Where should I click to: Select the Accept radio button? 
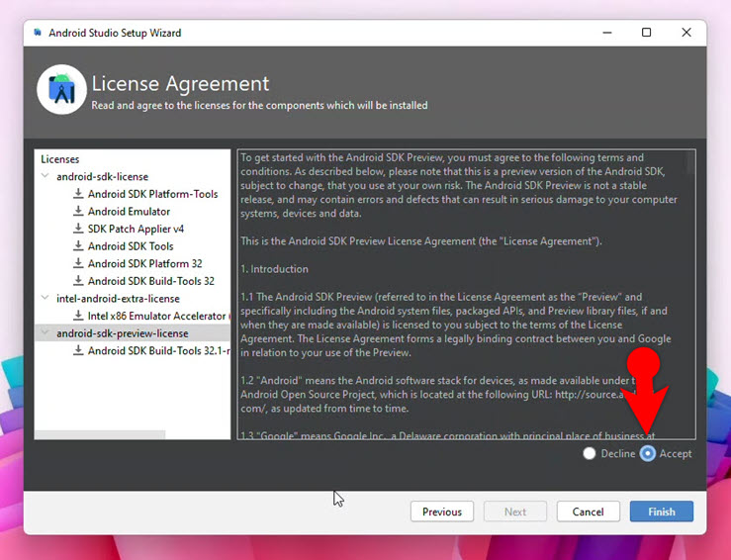tap(648, 453)
